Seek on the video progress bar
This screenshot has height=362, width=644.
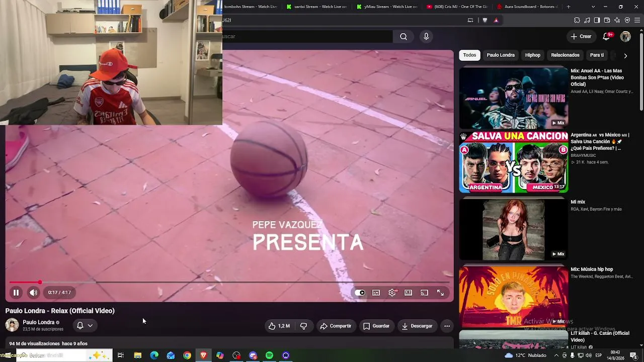point(229,283)
